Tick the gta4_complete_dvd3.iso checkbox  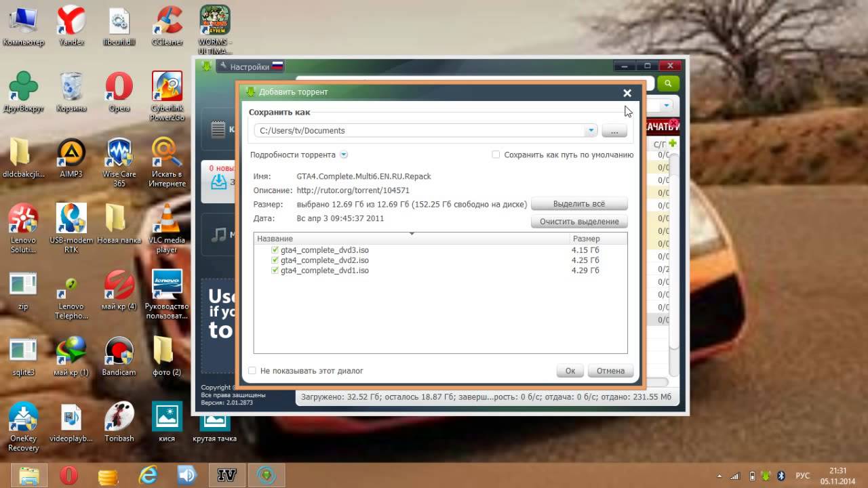(x=275, y=250)
